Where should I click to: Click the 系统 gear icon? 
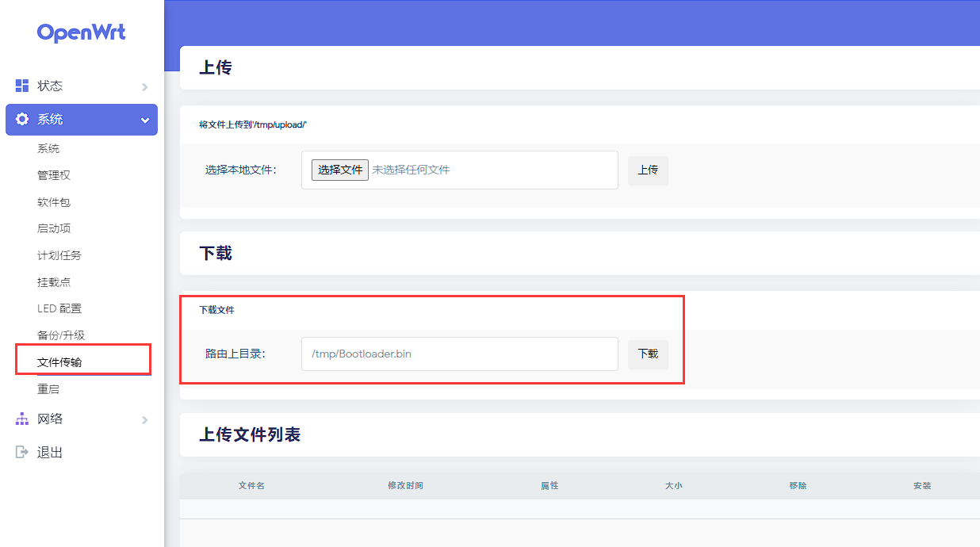tap(22, 119)
